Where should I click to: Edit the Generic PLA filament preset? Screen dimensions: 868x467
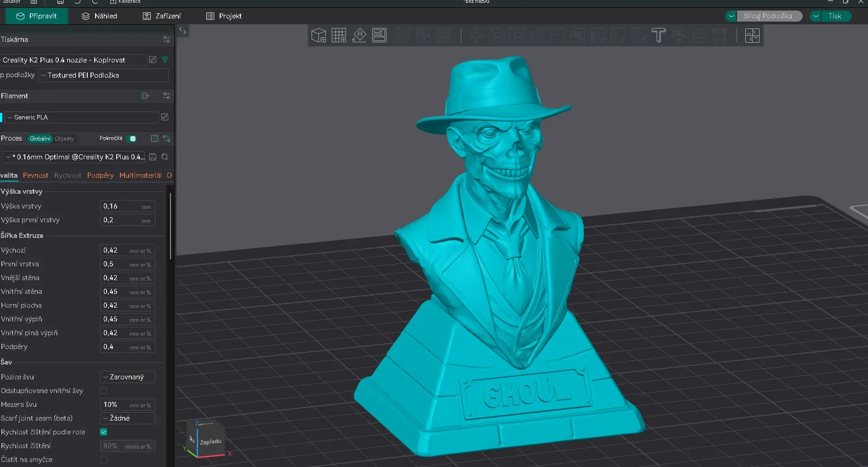[165, 117]
